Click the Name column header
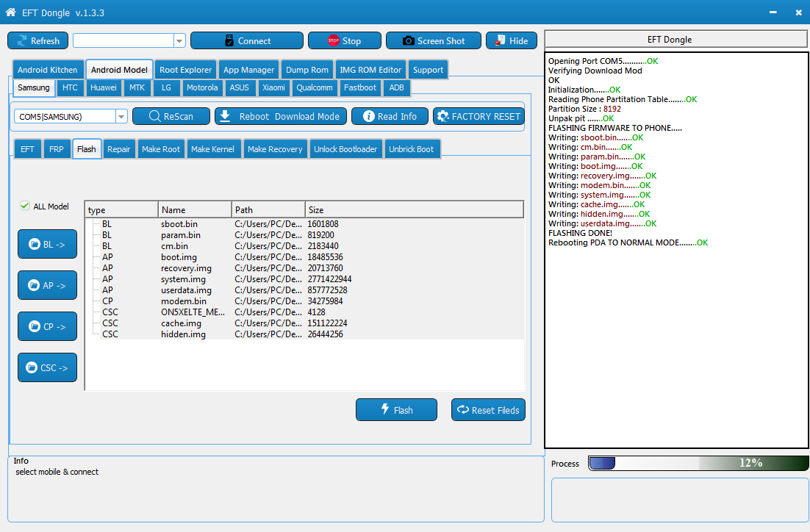Screen dimensions: 810x532 (195, 209)
